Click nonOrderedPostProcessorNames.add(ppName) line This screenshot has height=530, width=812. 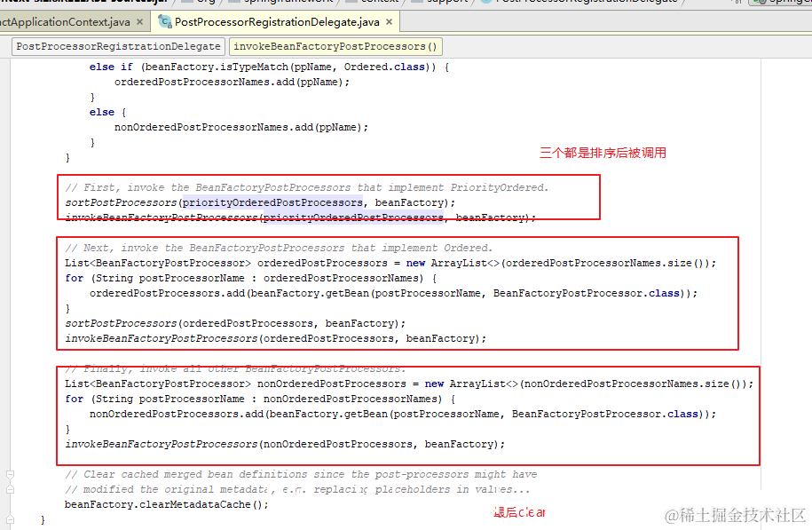coord(241,128)
